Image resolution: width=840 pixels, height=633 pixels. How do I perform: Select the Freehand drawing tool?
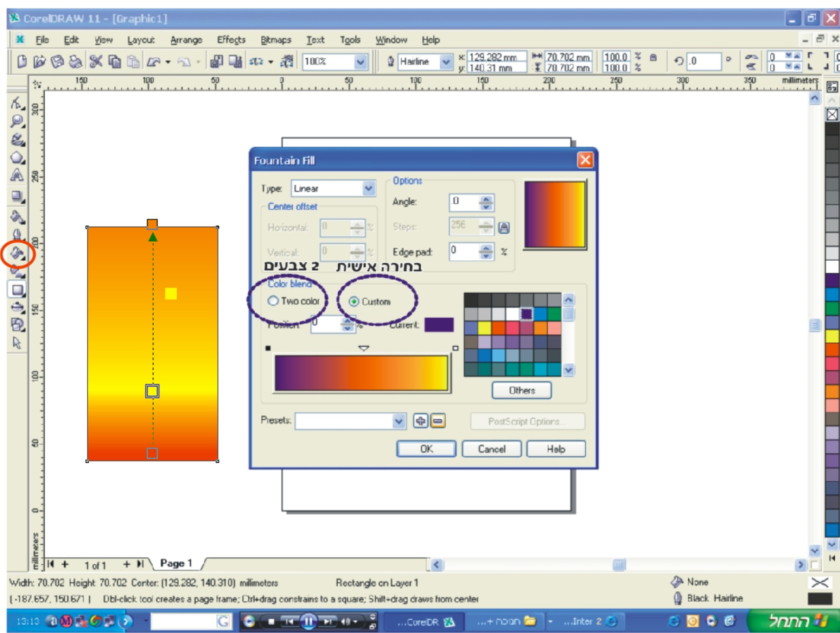(17, 139)
